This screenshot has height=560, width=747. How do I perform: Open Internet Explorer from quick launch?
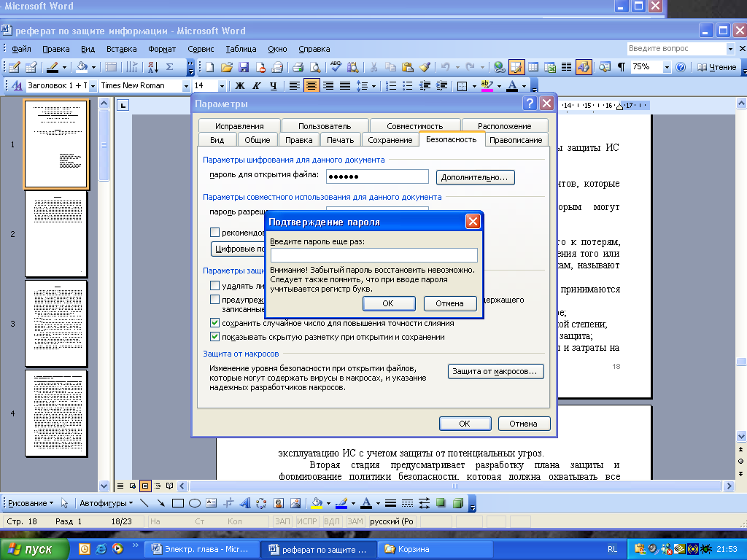point(101,549)
